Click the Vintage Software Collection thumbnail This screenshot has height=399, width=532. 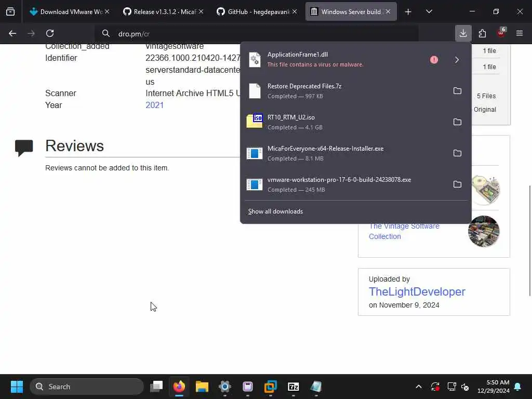pyautogui.click(x=484, y=231)
